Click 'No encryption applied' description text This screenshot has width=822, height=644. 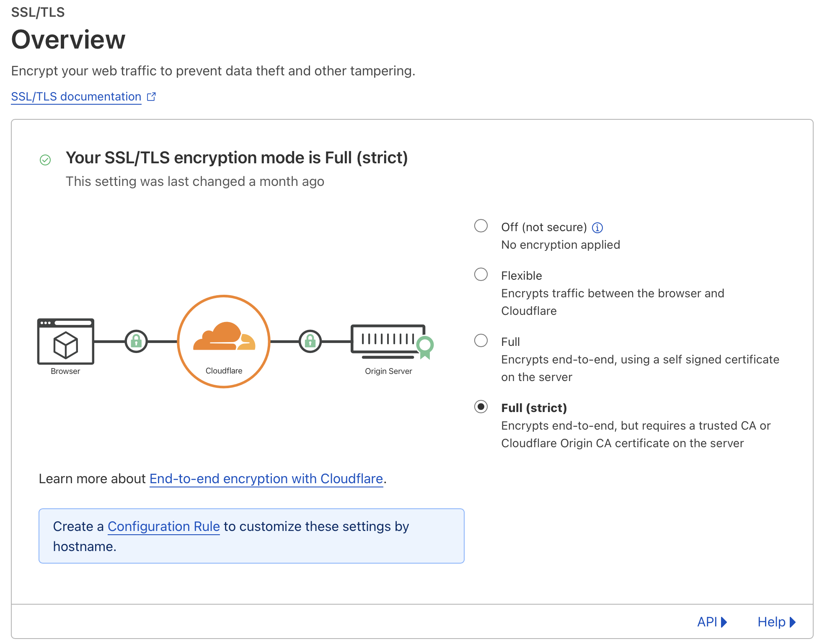click(561, 245)
